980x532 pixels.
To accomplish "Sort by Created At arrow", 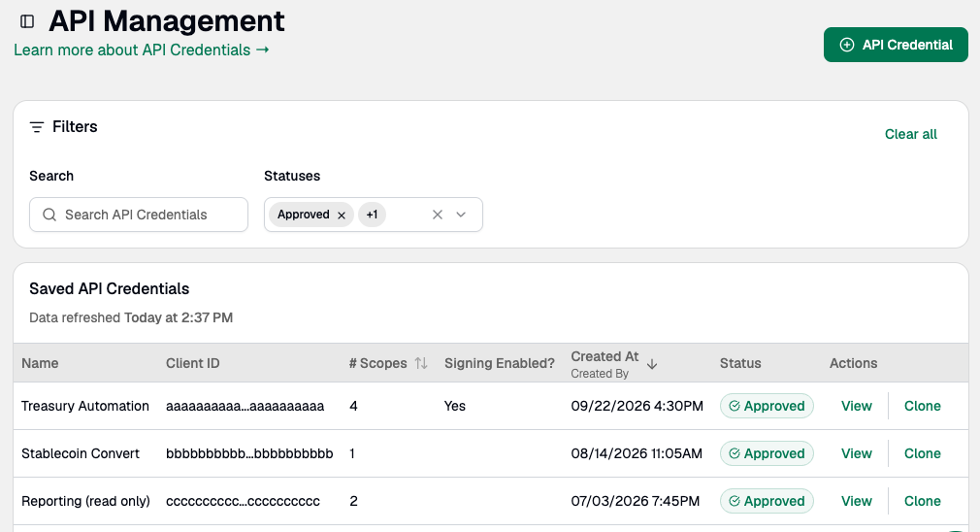I will [x=652, y=364].
